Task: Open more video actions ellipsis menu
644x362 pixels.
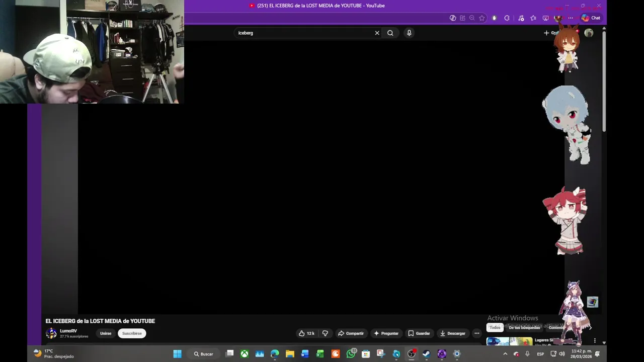Action: [477, 333]
